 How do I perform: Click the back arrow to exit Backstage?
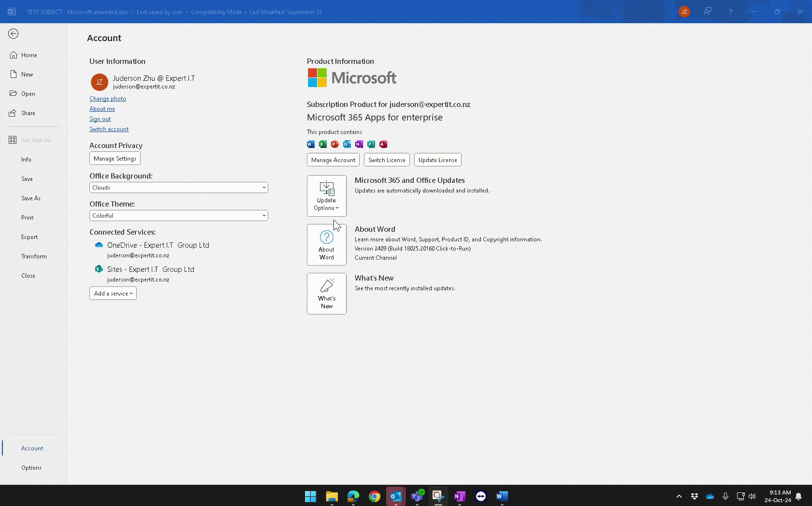(x=14, y=33)
